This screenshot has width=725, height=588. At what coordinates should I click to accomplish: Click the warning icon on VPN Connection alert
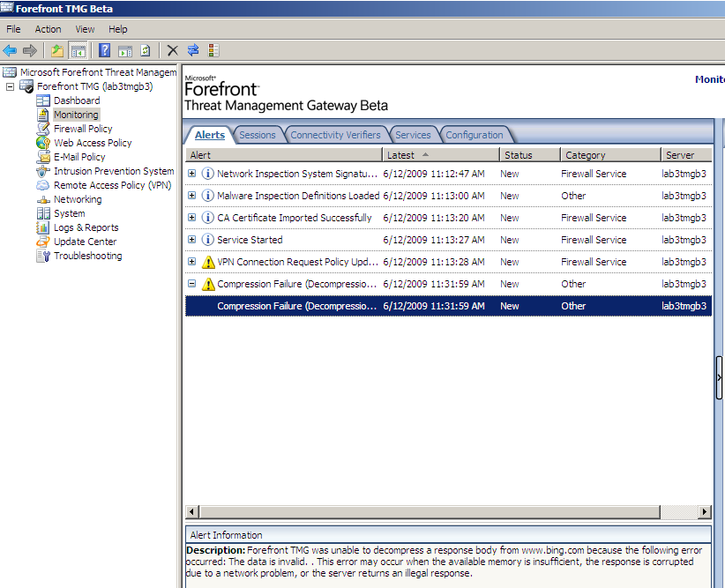coord(208,262)
